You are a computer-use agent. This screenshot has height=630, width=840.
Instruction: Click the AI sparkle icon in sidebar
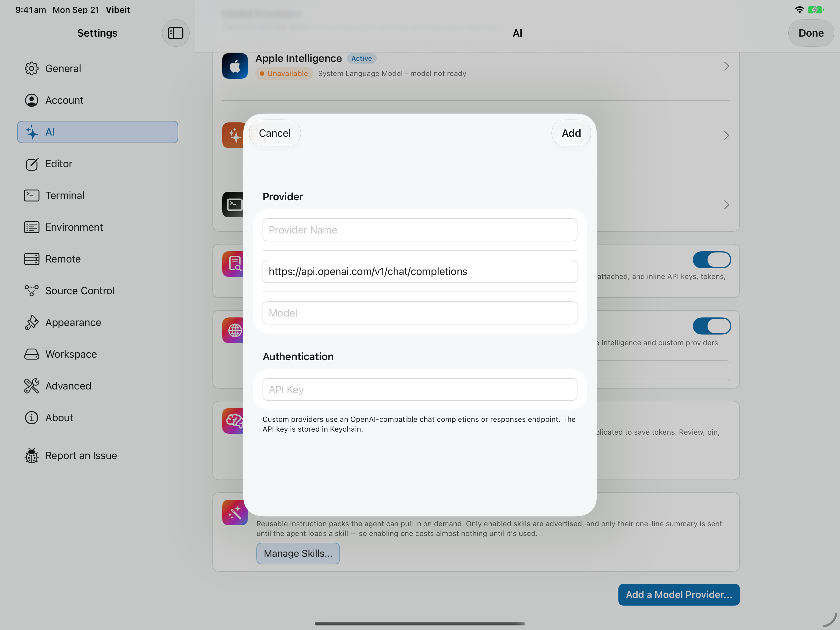(31, 132)
